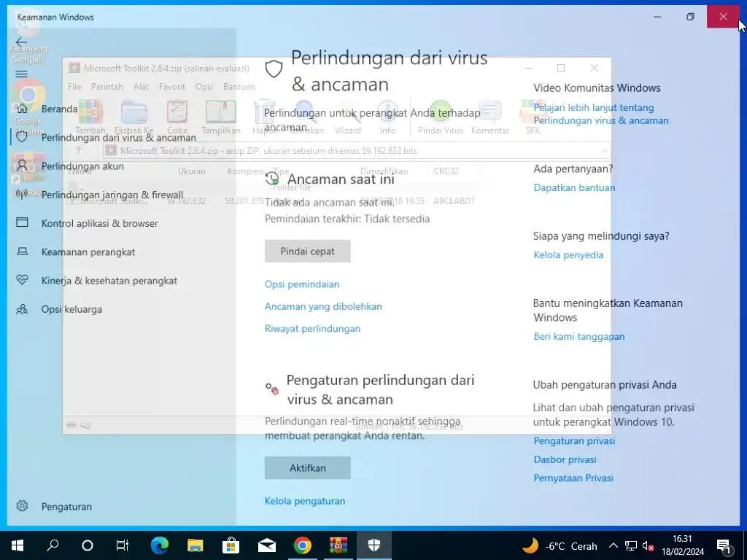The image size is (747, 560).
Task: Open Pengaturan at the sidebar bottom
Action: click(66, 507)
